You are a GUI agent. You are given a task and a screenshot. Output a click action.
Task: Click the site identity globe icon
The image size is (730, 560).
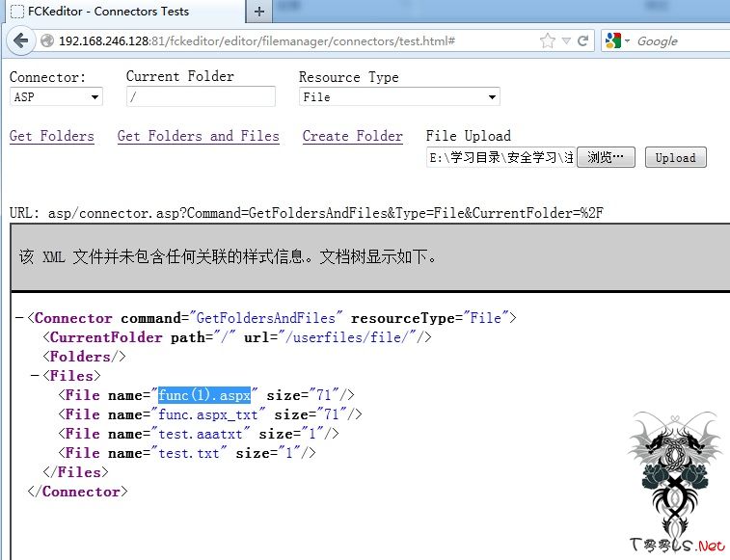click(47, 41)
